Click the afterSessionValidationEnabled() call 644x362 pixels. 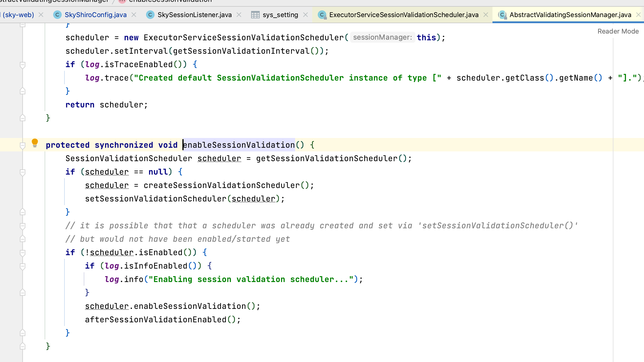click(160, 320)
